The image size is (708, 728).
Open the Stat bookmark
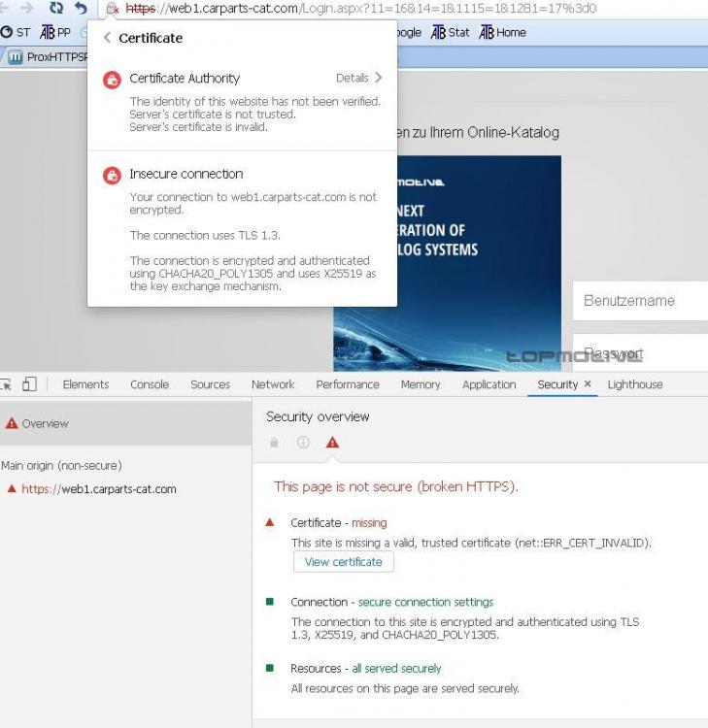coord(451,32)
